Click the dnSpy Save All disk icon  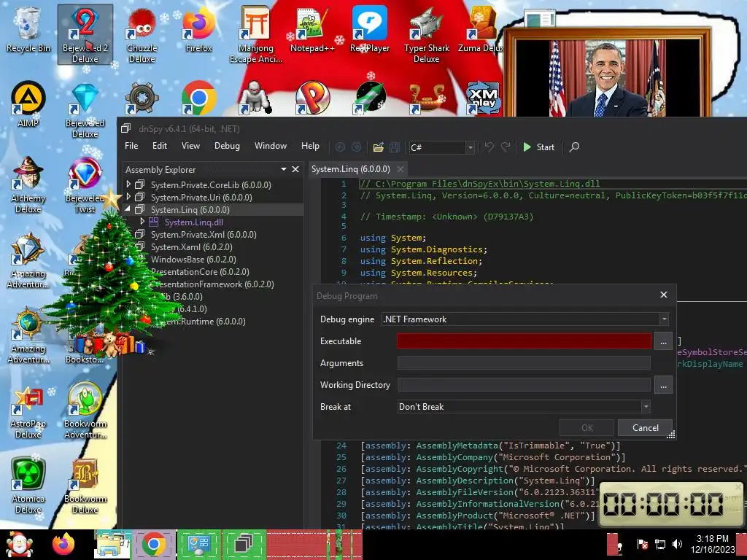click(x=395, y=147)
